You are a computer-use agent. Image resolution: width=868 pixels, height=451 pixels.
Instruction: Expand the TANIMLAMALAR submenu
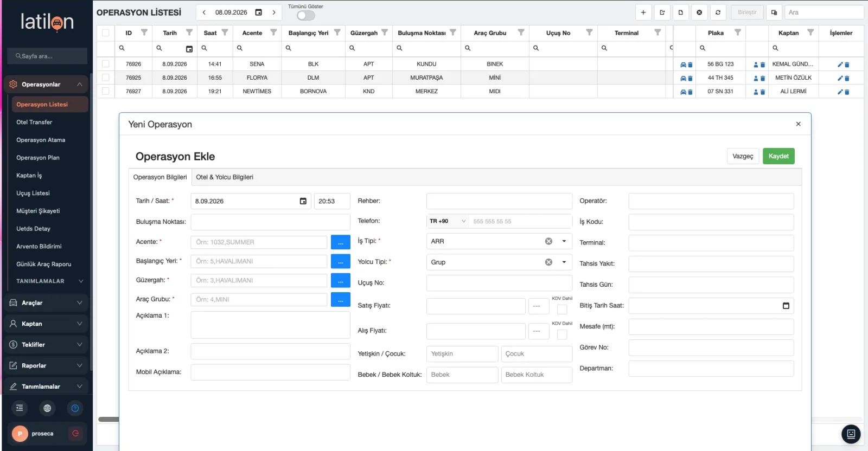coord(49,281)
